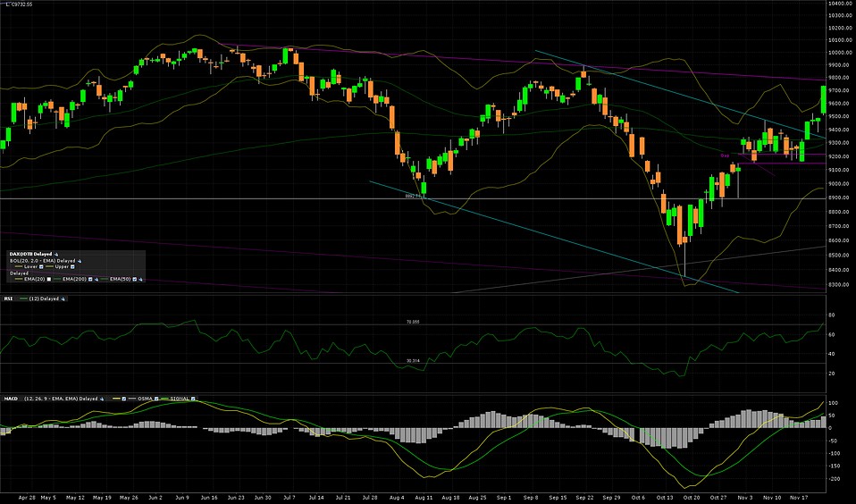Image resolution: width=856 pixels, height=504 pixels.
Task: Click the 30.314 RSI level label
Action: click(413, 361)
